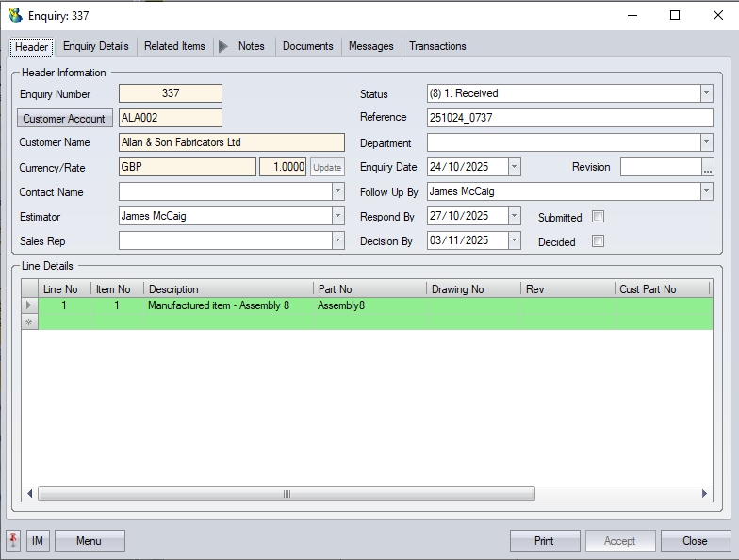Click the horizontal scrollbar in Line Details
The height and width of the screenshot is (560, 739).
(x=286, y=493)
